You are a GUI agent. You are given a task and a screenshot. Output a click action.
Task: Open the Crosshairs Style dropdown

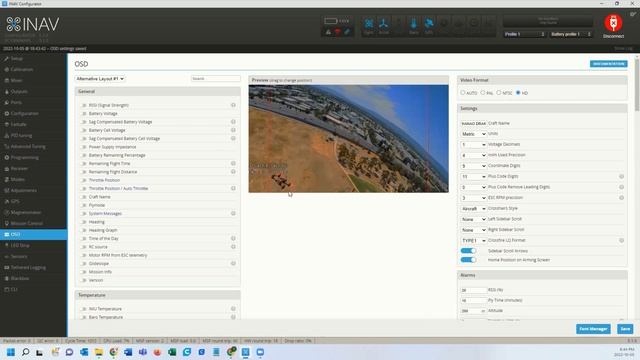(473, 209)
